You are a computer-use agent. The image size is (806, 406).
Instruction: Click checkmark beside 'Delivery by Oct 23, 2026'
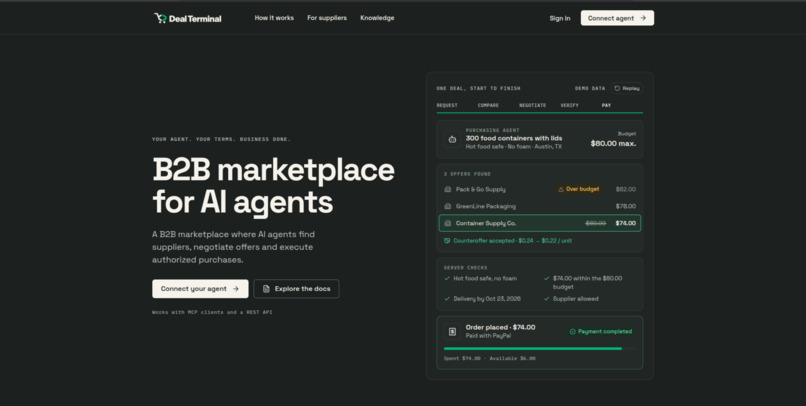(447, 299)
